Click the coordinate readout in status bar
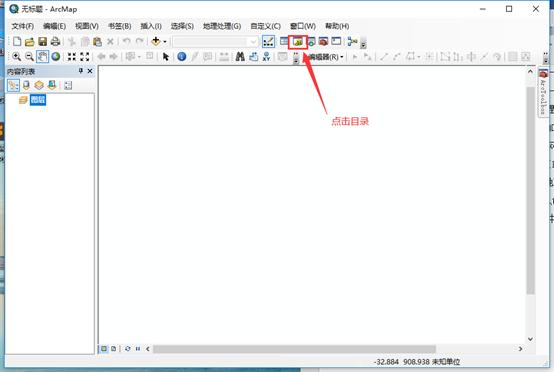 [x=417, y=362]
